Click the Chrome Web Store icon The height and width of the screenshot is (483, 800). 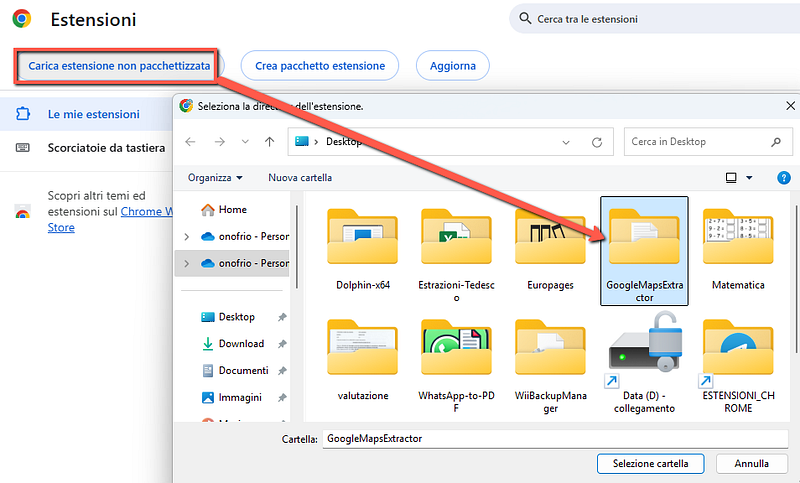click(x=22, y=212)
